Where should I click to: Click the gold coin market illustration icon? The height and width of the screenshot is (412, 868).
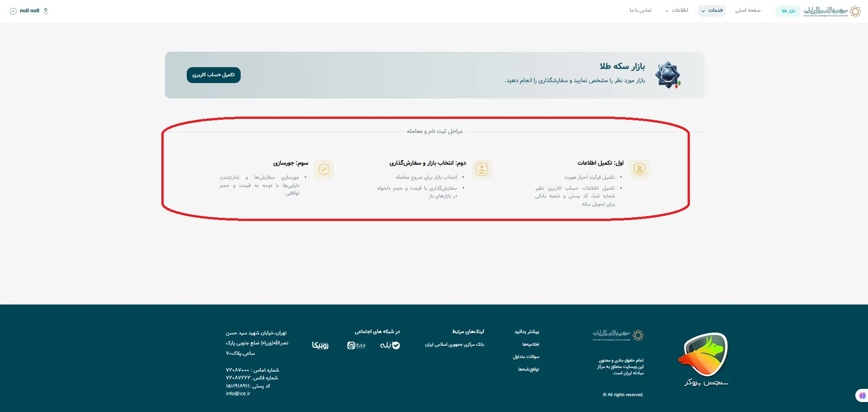click(x=668, y=75)
